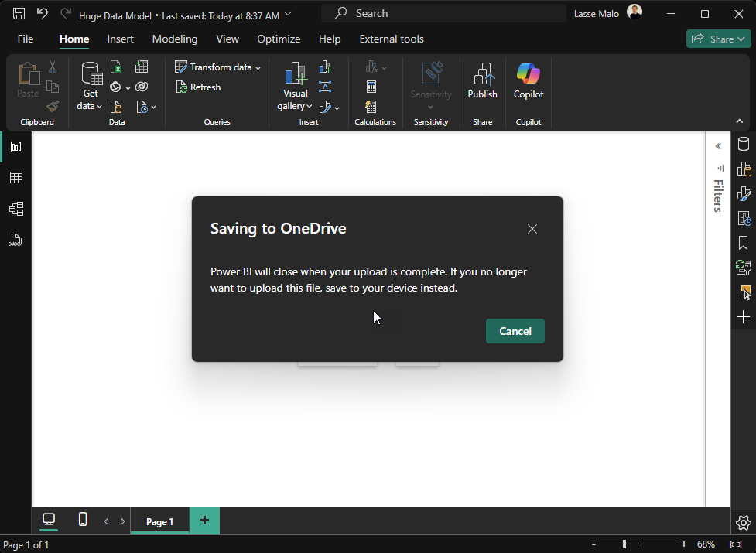Switch to mobile layout
Image resolution: width=756 pixels, height=553 pixels.
pyautogui.click(x=83, y=519)
